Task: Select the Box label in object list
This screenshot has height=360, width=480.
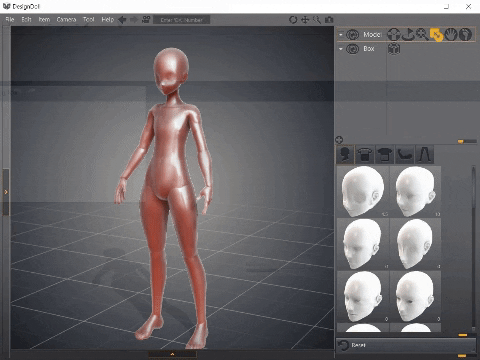Action: pyautogui.click(x=369, y=49)
